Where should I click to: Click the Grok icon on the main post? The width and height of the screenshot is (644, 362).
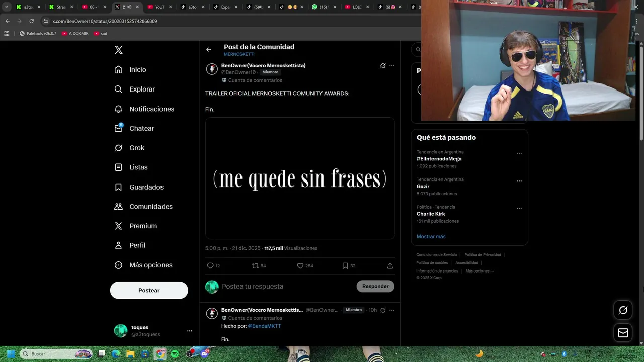(x=383, y=66)
